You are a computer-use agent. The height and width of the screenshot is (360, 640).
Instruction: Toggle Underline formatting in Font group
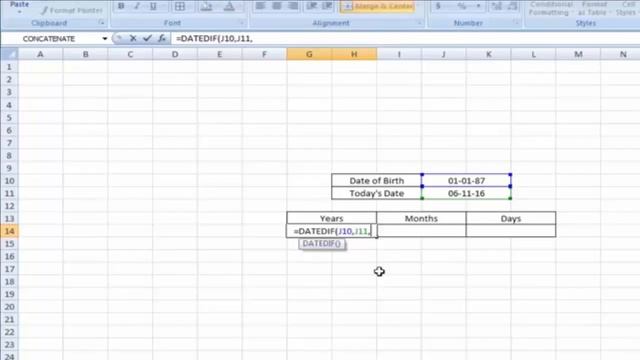(x=153, y=6)
